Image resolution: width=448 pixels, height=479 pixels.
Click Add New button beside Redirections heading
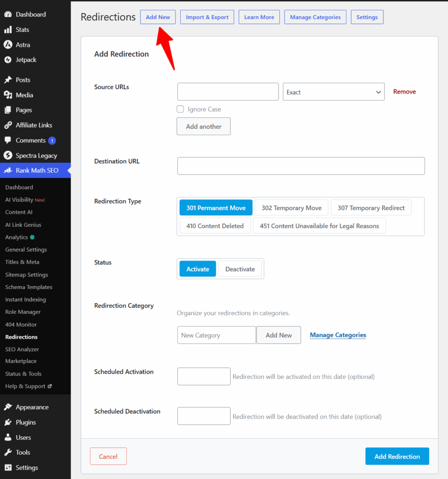[x=158, y=17]
